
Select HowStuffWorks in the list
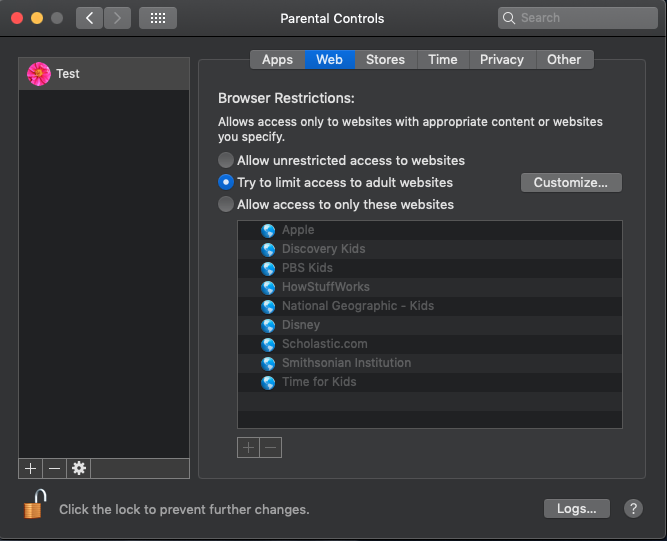click(430, 287)
